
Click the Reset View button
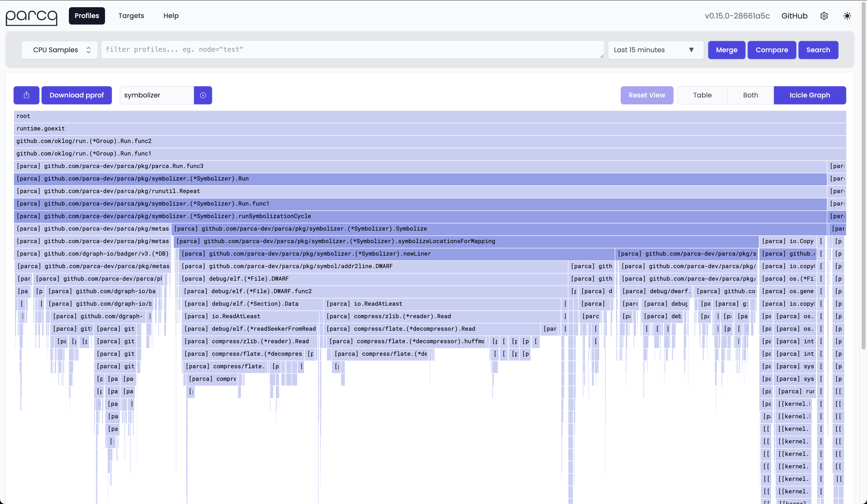tap(647, 95)
